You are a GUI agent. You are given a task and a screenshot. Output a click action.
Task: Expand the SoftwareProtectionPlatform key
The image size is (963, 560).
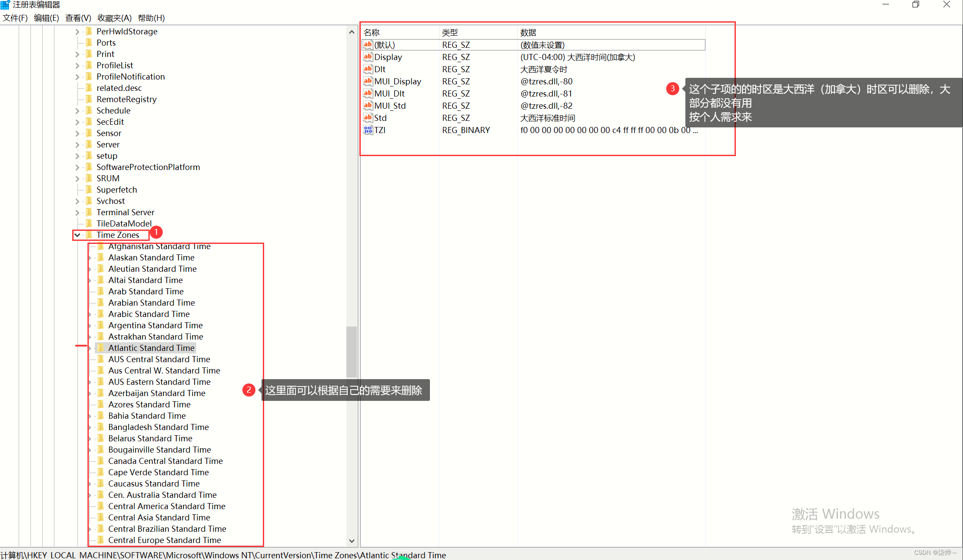coord(77,167)
